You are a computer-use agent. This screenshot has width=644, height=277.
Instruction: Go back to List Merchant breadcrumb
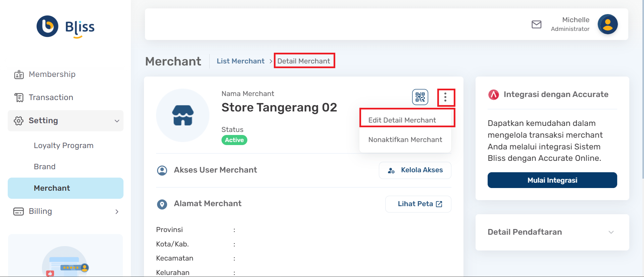click(x=240, y=61)
